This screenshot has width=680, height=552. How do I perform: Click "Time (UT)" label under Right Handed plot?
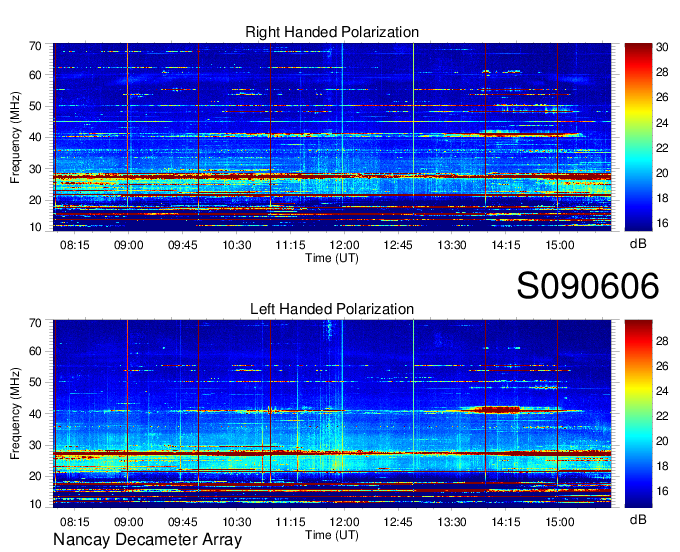point(332,258)
